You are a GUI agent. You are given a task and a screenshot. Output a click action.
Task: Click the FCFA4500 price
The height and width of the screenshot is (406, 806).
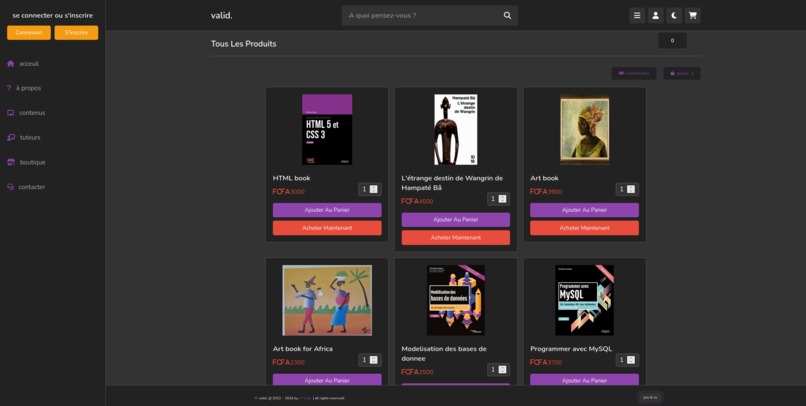(x=417, y=201)
